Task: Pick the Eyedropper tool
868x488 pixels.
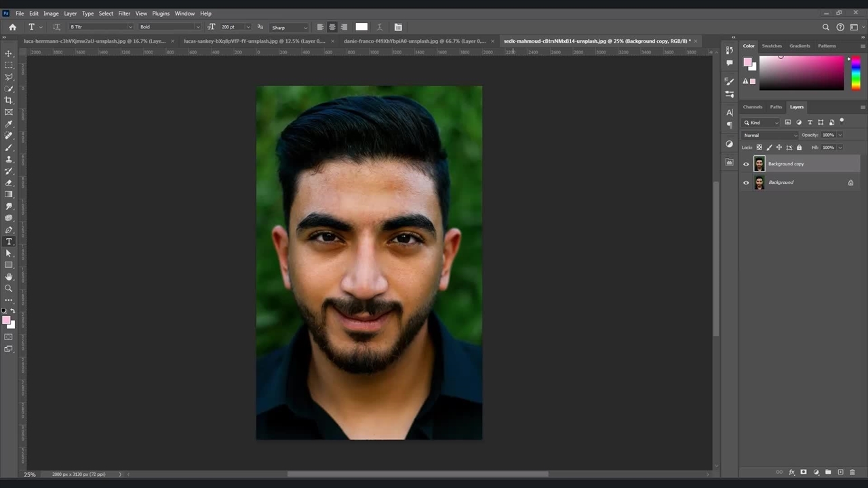Action: tap(9, 124)
